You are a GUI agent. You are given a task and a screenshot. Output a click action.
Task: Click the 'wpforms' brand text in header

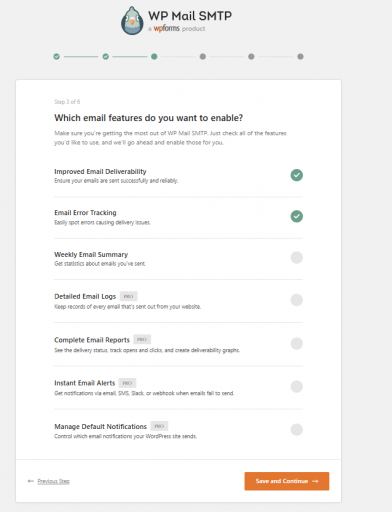166,28
